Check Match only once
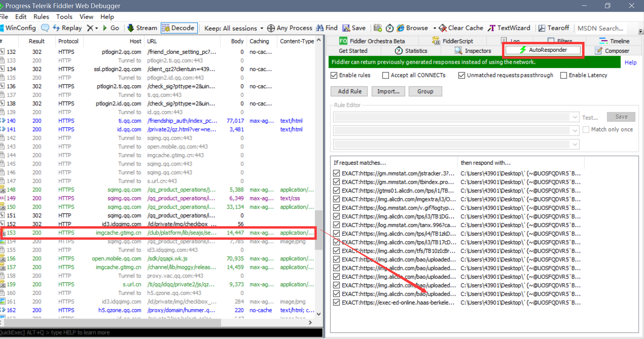The width and height of the screenshot is (644, 339). pyautogui.click(x=586, y=129)
